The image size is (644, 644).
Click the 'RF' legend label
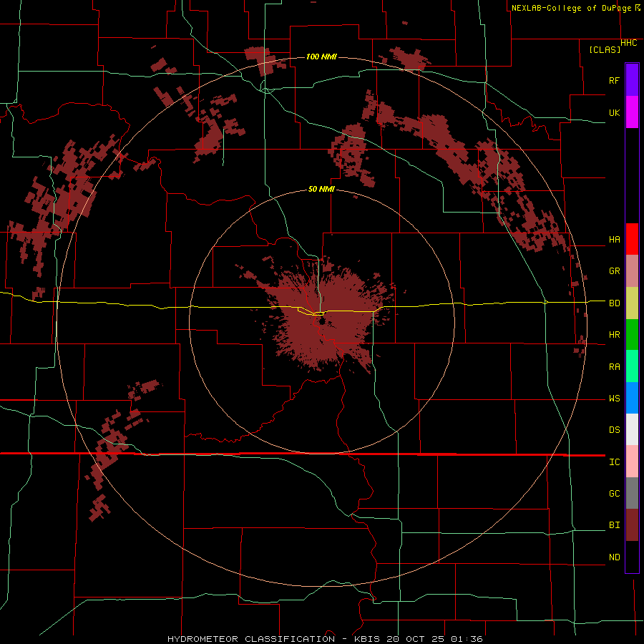point(614,80)
